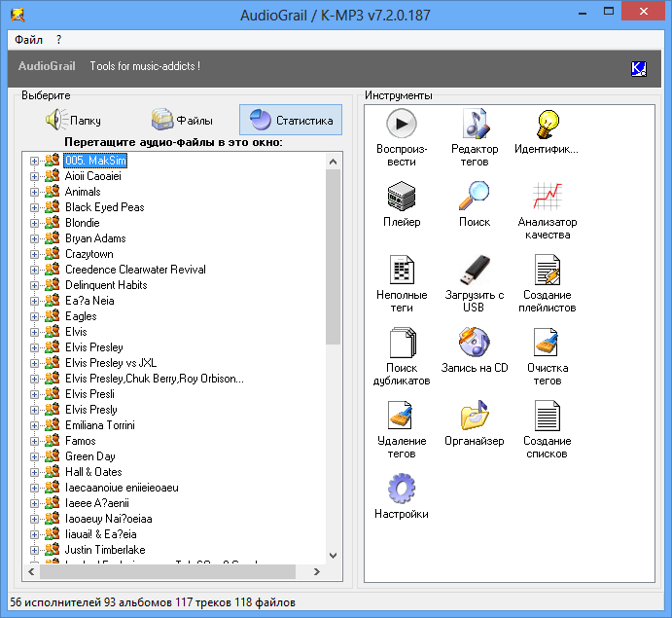Open Удаление тегов tag remover

[402, 429]
